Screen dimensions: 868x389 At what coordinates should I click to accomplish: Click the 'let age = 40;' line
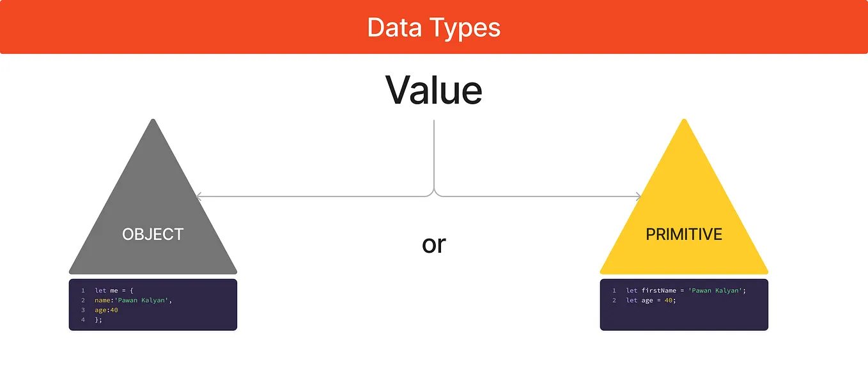point(651,300)
